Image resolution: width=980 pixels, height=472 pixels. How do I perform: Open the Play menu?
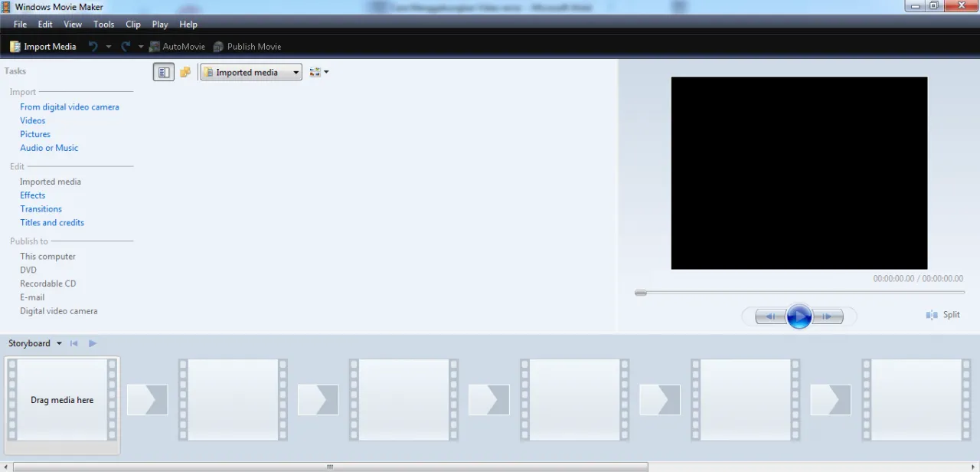click(160, 25)
